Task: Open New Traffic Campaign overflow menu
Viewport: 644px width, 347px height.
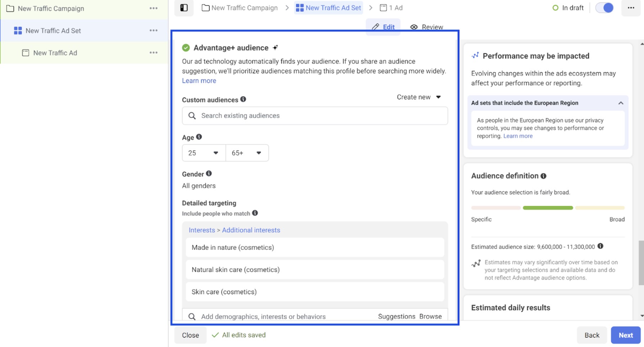Action: (x=153, y=8)
